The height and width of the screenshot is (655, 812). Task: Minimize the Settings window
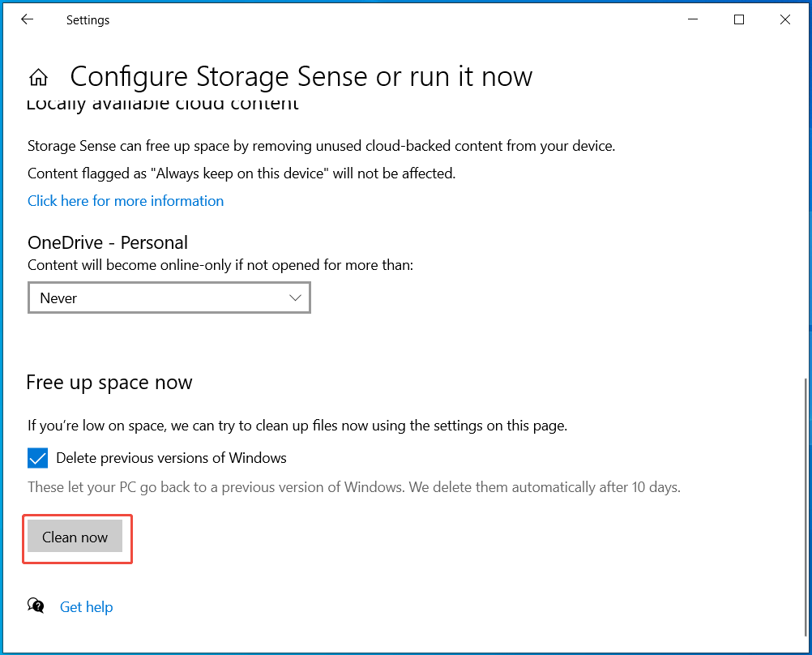coord(693,19)
